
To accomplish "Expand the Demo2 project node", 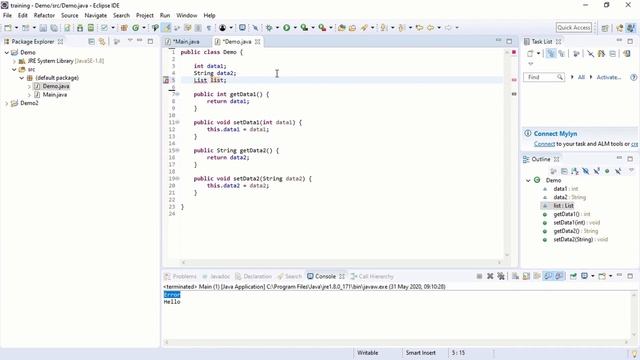I will (x=7, y=103).
